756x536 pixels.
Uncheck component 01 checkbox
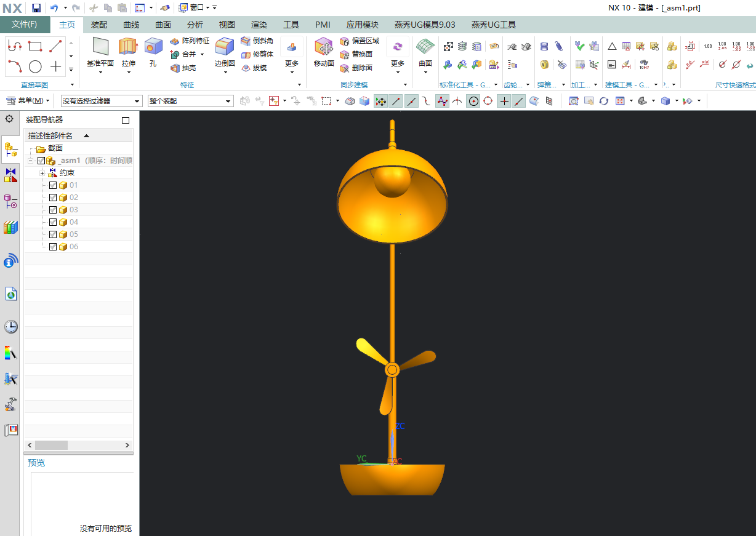click(x=53, y=185)
